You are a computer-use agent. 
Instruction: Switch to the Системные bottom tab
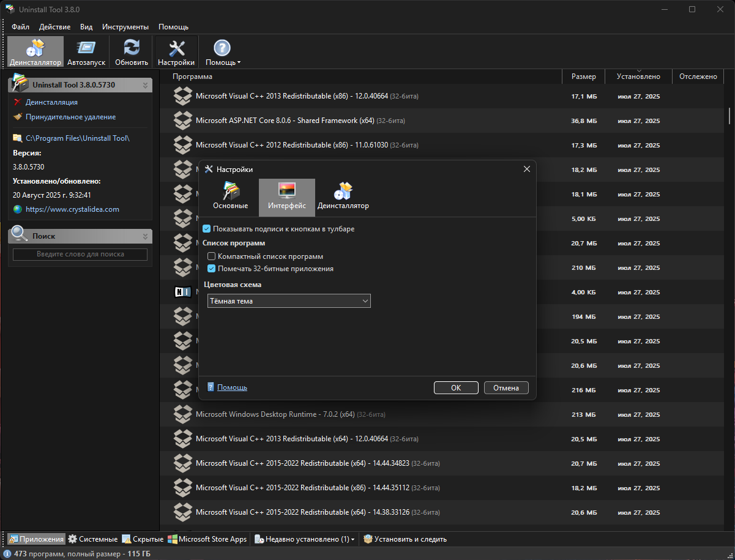click(x=92, y=539)
